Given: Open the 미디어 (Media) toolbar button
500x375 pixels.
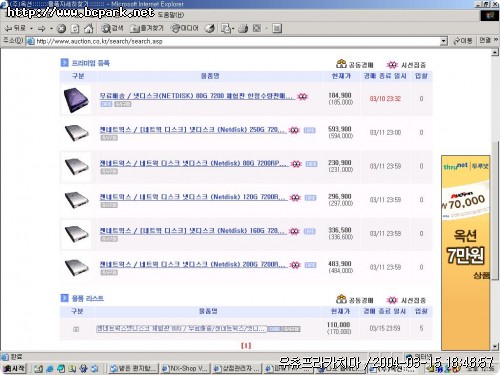Looking at the screenshot, I should pos(185,28).
